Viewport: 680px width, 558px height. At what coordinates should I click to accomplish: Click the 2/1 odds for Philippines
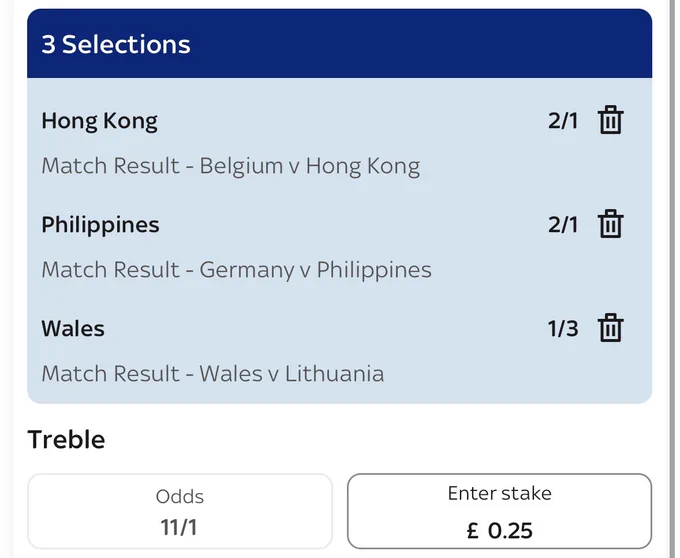coord(563,225)
